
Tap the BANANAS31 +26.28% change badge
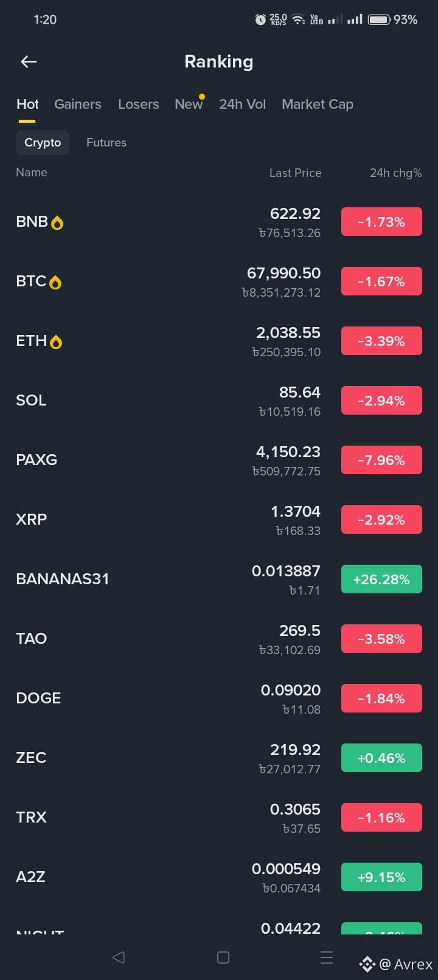click(x=381, y=579)
